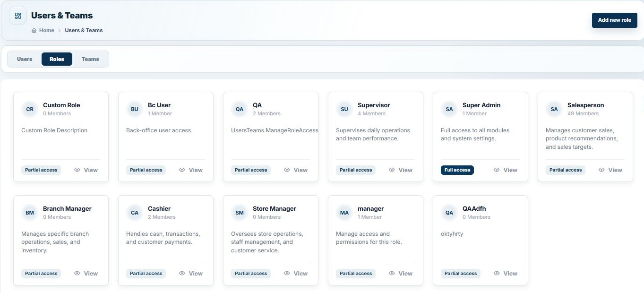
Task: Click Partial access badge on Store Manager
Action: (251, 273)
